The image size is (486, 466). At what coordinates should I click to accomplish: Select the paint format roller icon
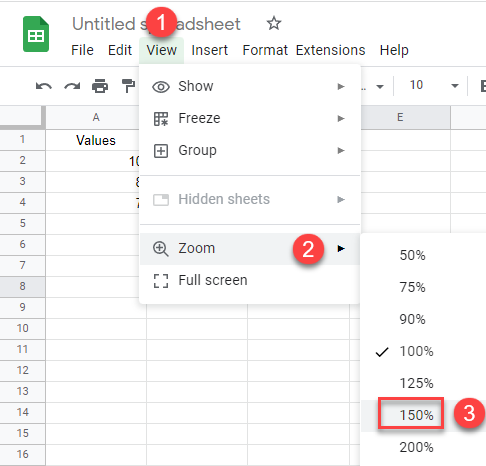pyautogui.click(x=128, y=86)
